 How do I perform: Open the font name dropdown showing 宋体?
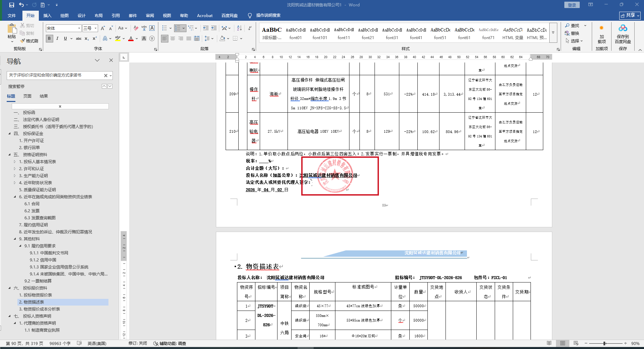[79, 28]
